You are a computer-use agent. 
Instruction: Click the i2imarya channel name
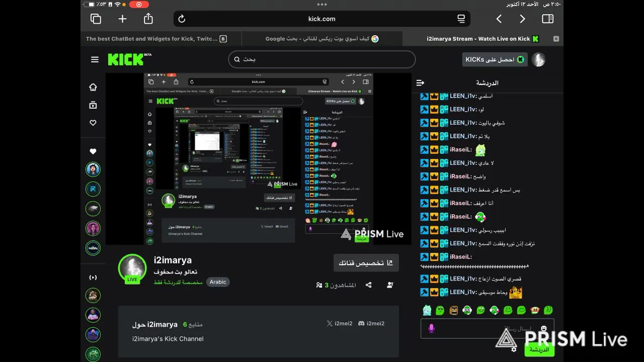coord(173,260)
